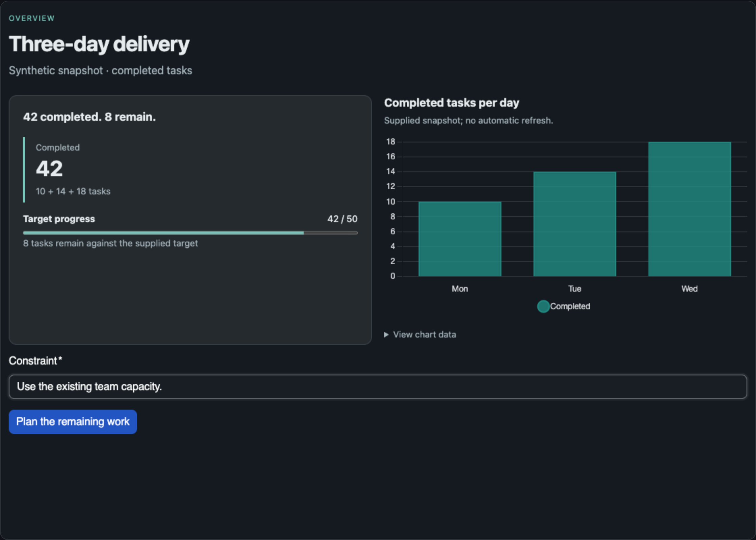Click 'Supplied snapshot; no automatic refresh.' text
Screen dimensions: 756x540
pos(468,120)
